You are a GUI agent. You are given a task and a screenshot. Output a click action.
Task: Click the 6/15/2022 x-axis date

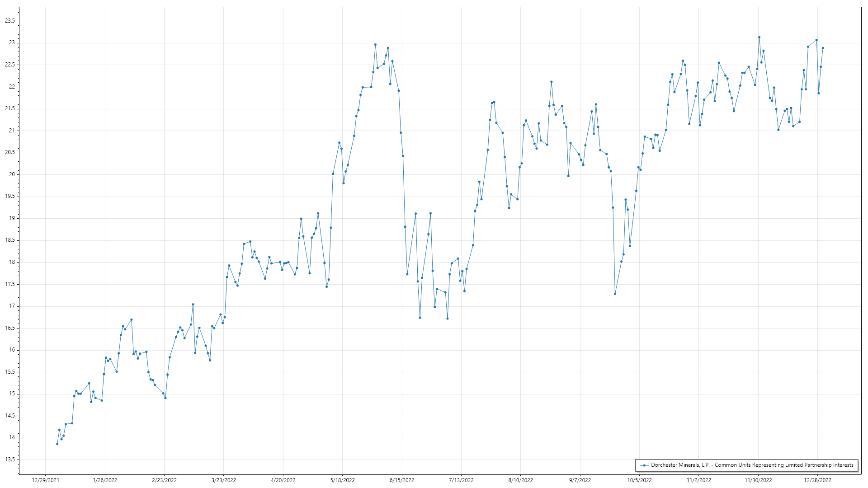click(402, 480)
